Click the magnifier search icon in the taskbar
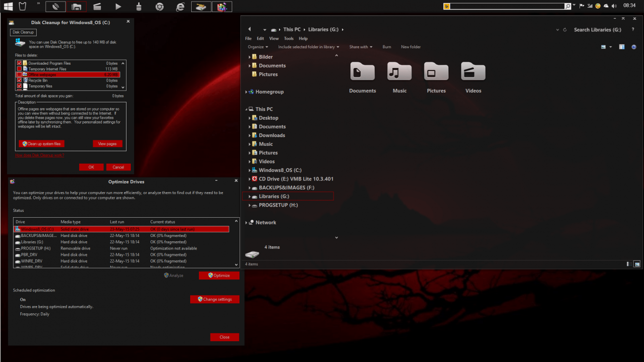The width and height of the screenshot is (644, 362). tap(568, 6)
